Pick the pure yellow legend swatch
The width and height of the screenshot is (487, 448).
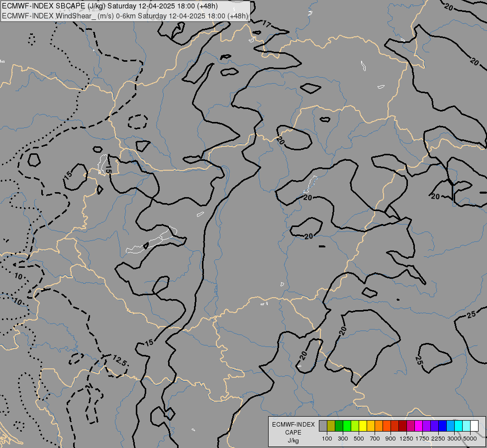click(x=363, y=426)
